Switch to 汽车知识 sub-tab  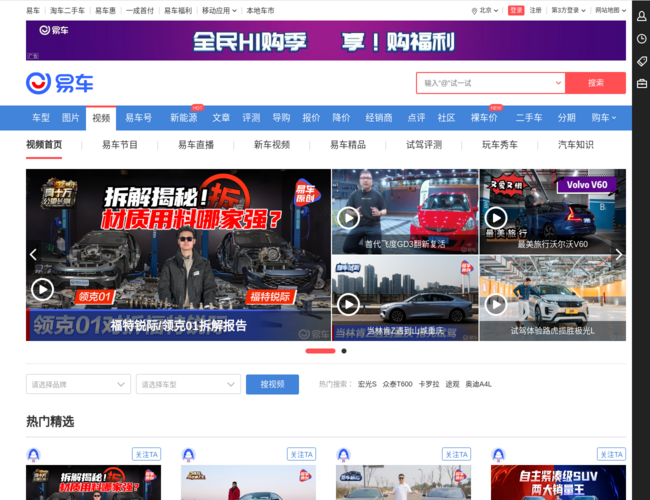click(x=576, y=145)
